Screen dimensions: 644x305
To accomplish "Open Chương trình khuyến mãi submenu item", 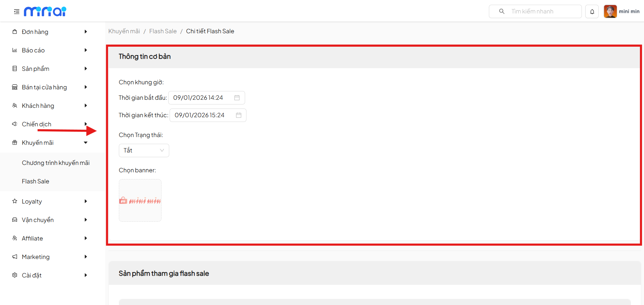I will pyautogui.click(x=56, y=163).
